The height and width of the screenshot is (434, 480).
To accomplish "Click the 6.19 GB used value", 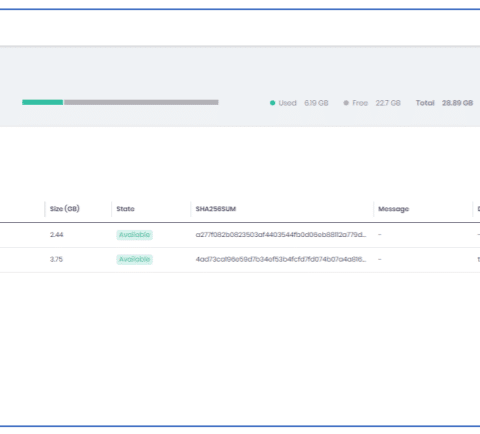I will click(x=316, y=103).
